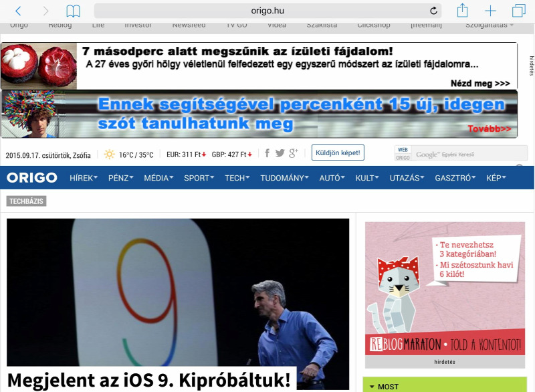Click the Nézd meg >>> ad link
535x392 pixels.
[480, 83]
